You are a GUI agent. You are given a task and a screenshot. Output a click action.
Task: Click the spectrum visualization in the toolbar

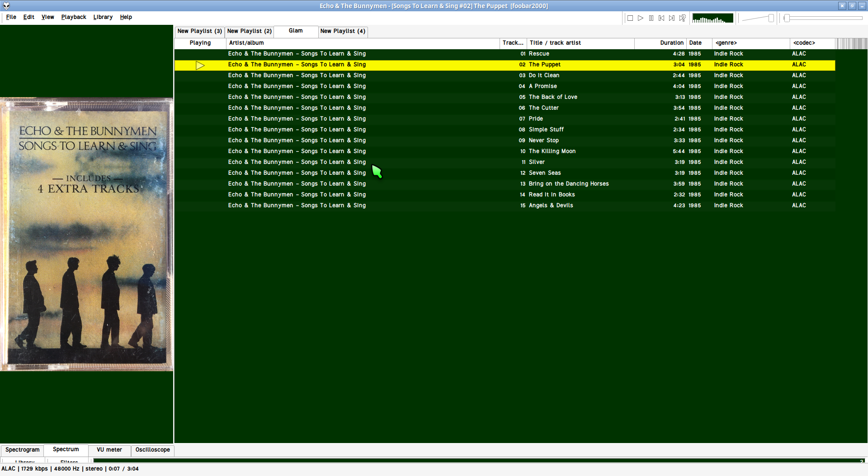click(x=712, y=18)
